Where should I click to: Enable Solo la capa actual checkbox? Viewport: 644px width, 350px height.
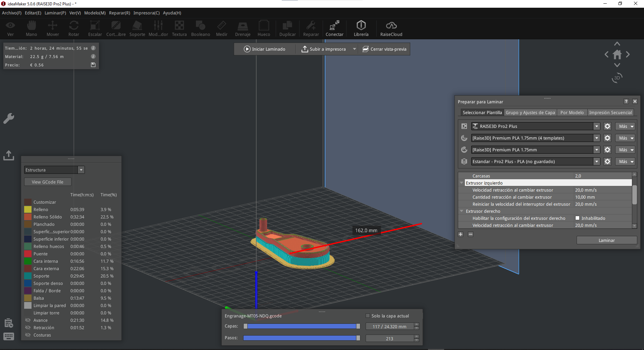coord(368,316)
